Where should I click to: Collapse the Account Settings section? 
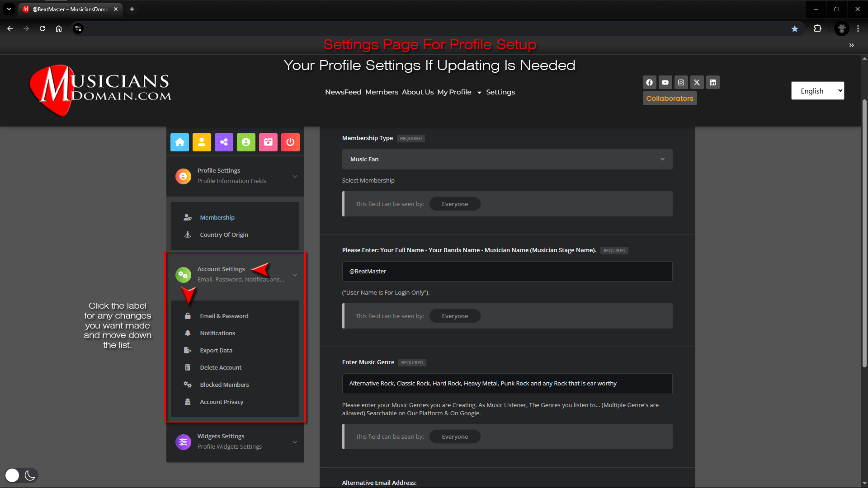[x=235, y=274]
